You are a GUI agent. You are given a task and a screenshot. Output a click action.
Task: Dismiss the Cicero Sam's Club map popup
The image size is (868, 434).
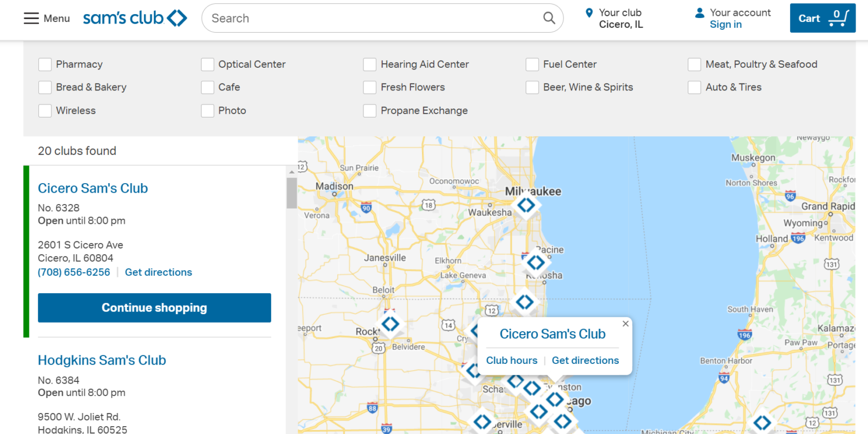pyautogui.click(x=625, y=324)
